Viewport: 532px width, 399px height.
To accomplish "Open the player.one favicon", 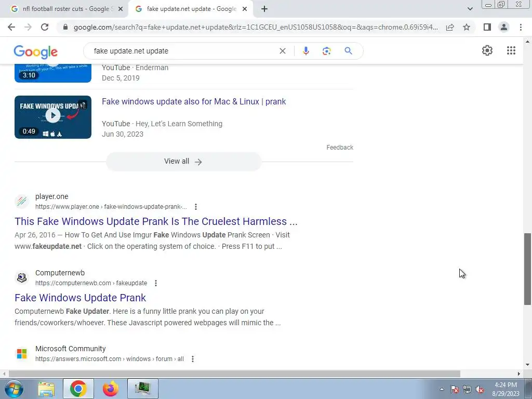I will [22, 201].
